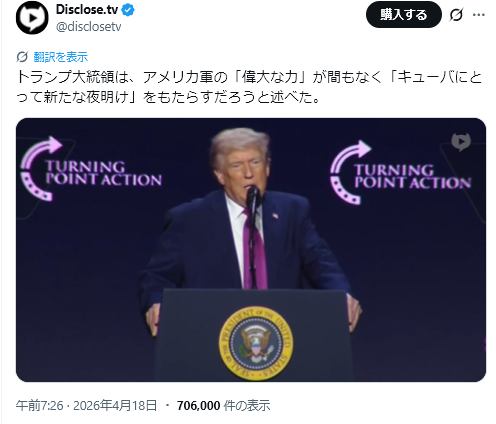Click the blue verified checkmark badge
The width and height of the screenshot is (496, 424).
tap(128, 10)
